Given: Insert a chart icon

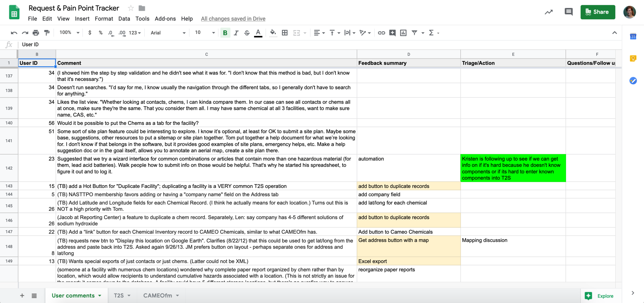Looking at the screenshot, I should [403, 33].
